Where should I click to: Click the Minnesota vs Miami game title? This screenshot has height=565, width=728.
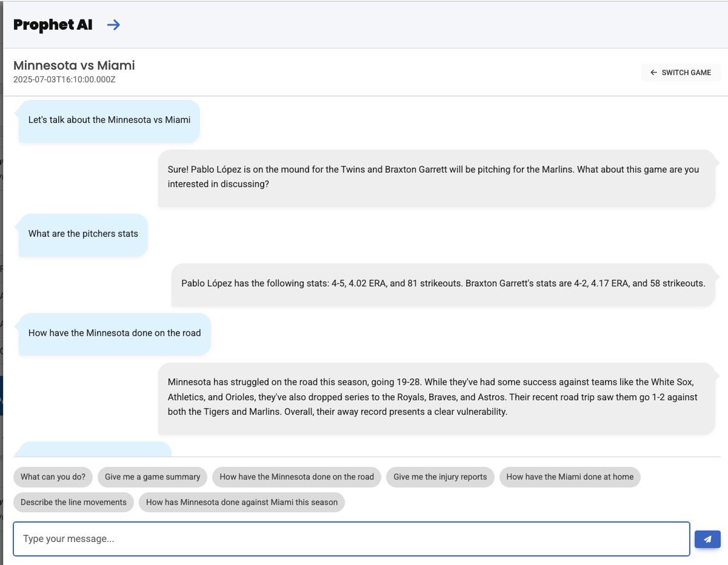(74, 65)
